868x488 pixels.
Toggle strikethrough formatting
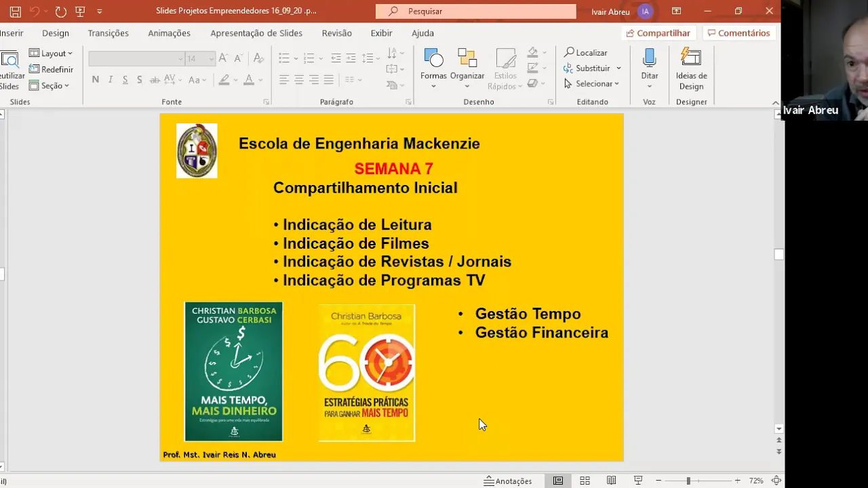tap(155, 80)
